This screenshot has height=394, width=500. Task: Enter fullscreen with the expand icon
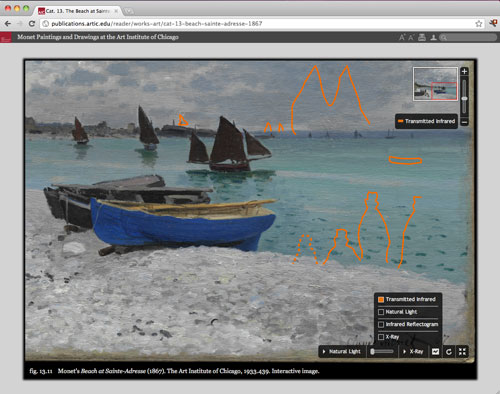(x=462, y=352)
